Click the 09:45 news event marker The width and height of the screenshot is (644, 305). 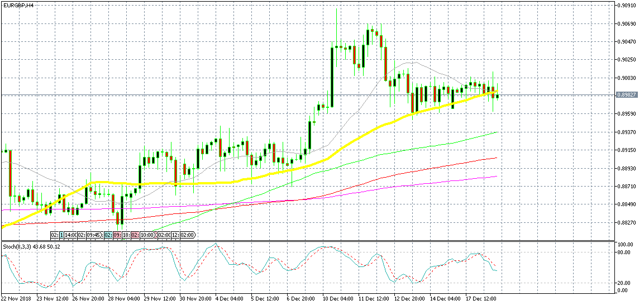(93, 235)
